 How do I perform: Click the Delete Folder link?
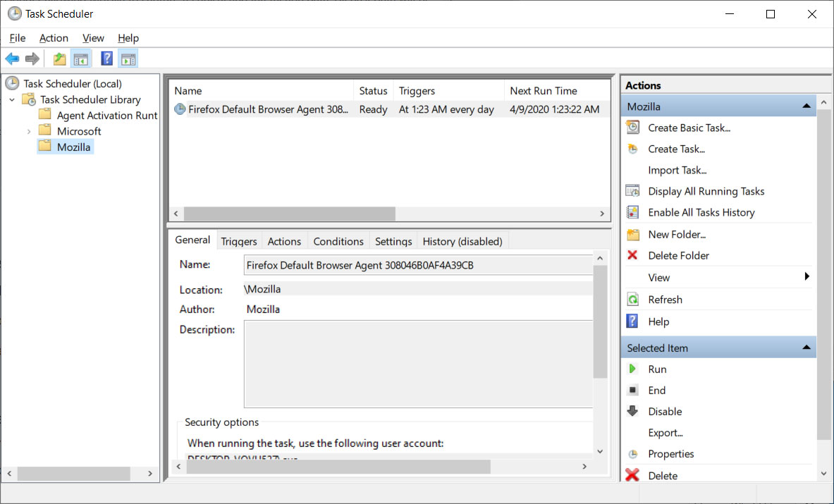point(678,256)
